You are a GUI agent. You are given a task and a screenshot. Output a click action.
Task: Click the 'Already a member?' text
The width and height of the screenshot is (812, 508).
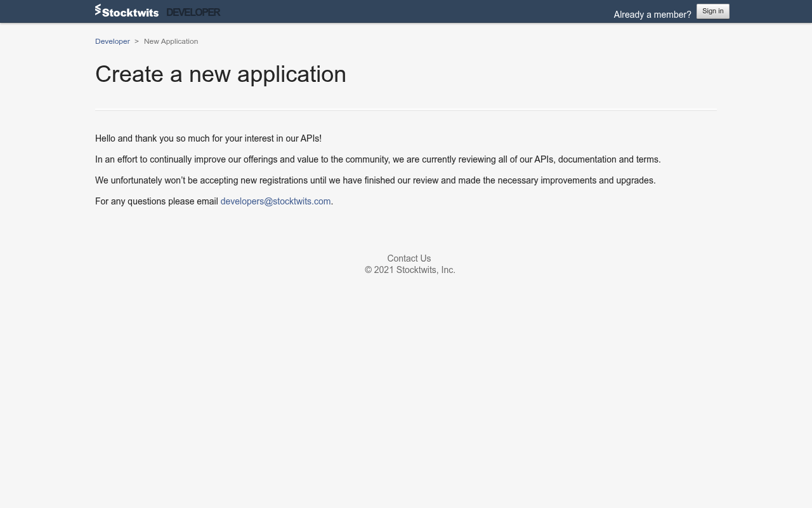(x=652, y=15)
